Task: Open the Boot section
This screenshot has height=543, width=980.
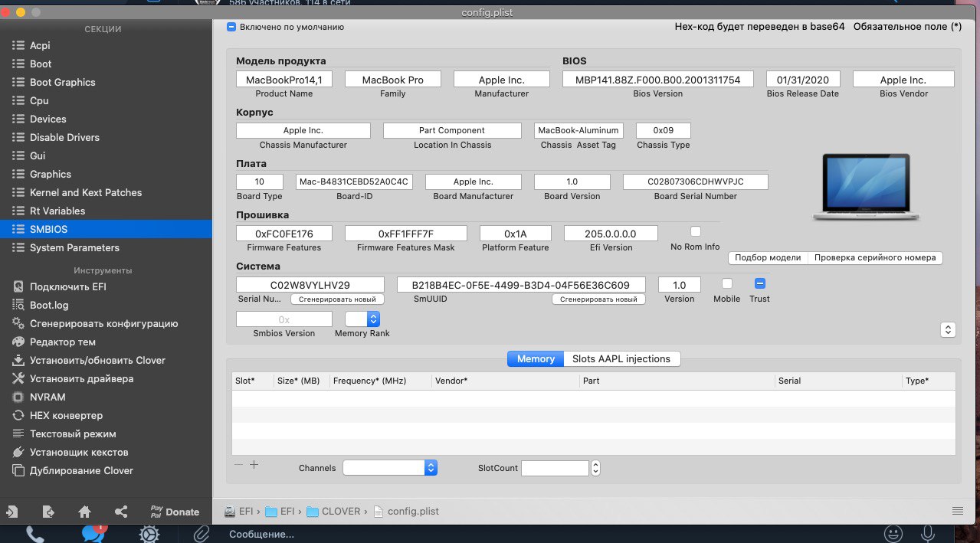Action: pos(106,64)
